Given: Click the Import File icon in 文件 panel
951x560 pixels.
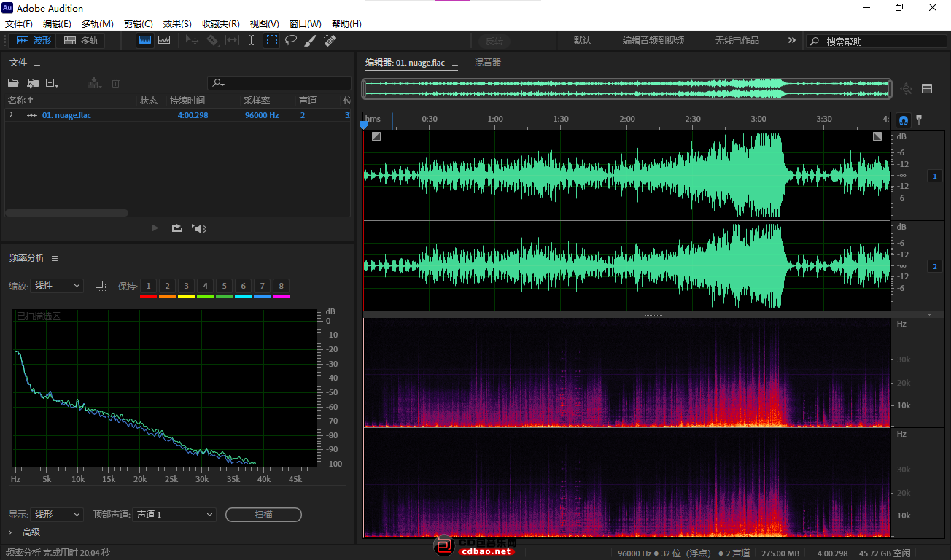Looking at the screenshot, I should click(x=33, y=84).
